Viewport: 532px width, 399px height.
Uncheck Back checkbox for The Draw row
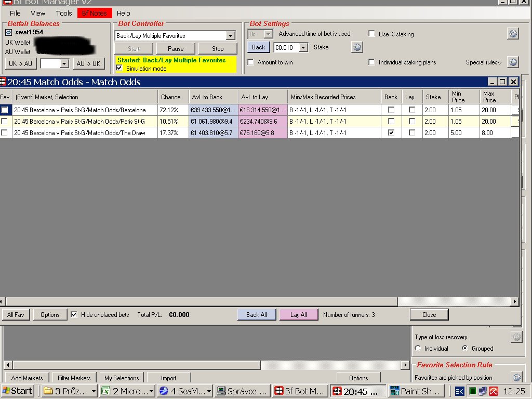391,132
